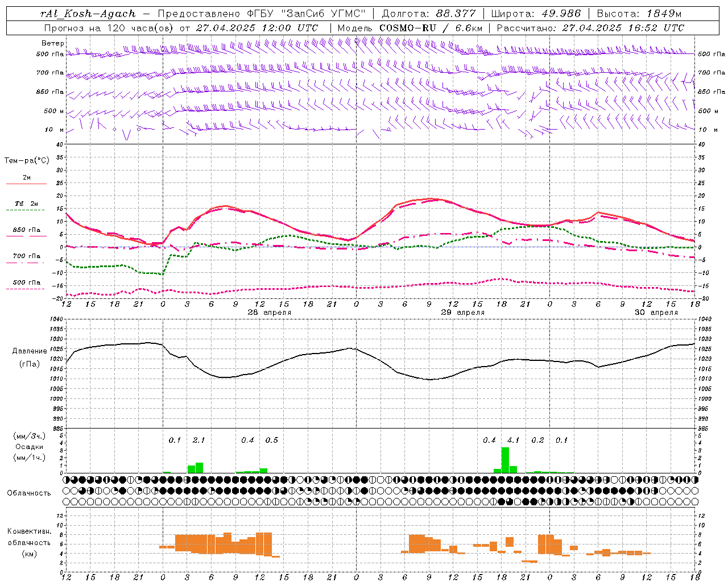Viewport: 728px width, 582px height.
Task: Click the station name rAl_Kosh-Agach
Action: coord(88,14)
